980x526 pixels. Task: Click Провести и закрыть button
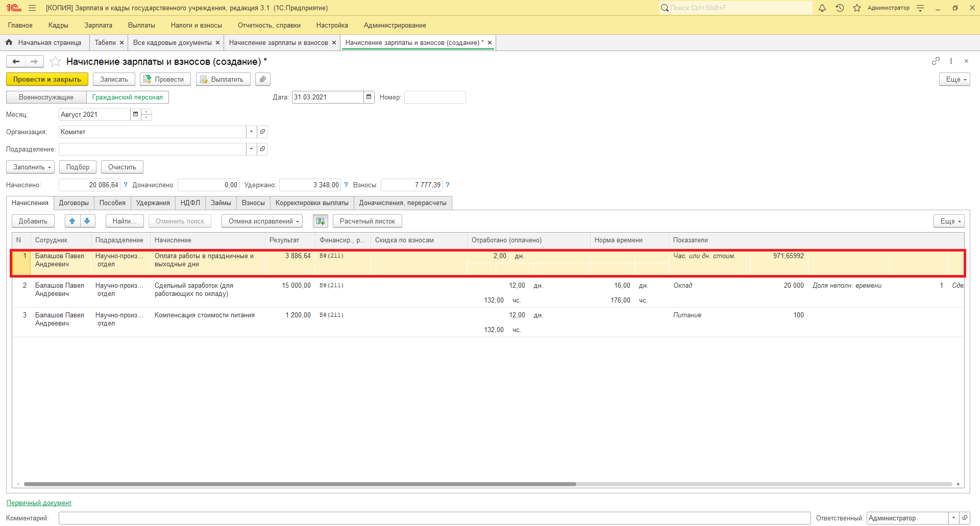tap(47, 80)
